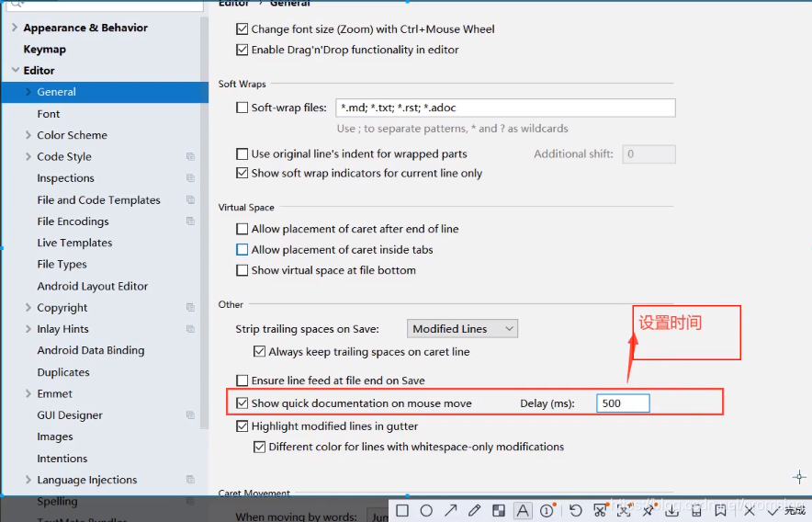Select the ellipse annotation tool

426,511
